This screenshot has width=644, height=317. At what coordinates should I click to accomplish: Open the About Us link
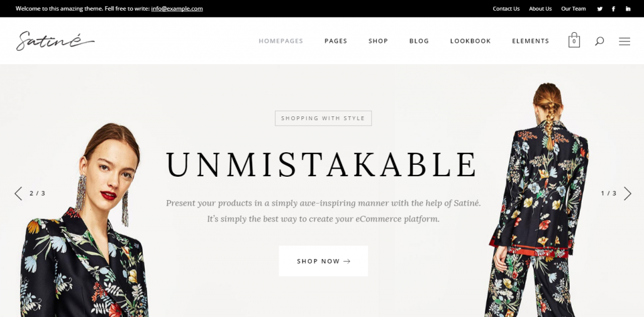(x=540, y=9)
